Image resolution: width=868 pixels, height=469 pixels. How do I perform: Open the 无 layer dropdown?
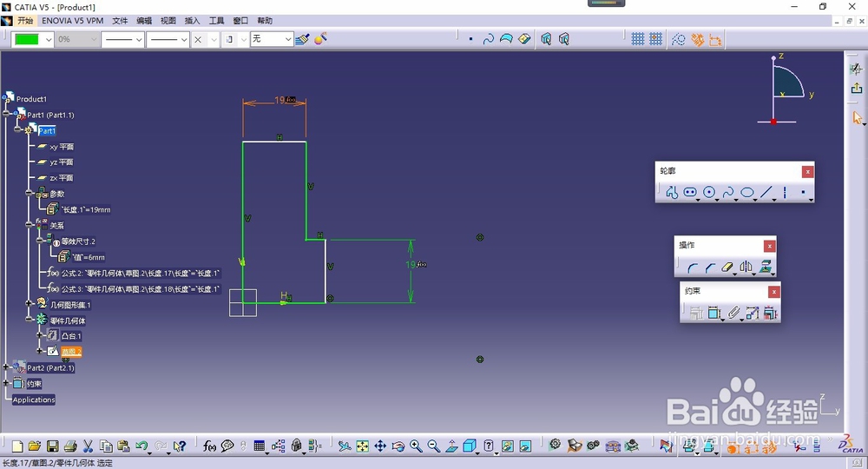[288, 39]
